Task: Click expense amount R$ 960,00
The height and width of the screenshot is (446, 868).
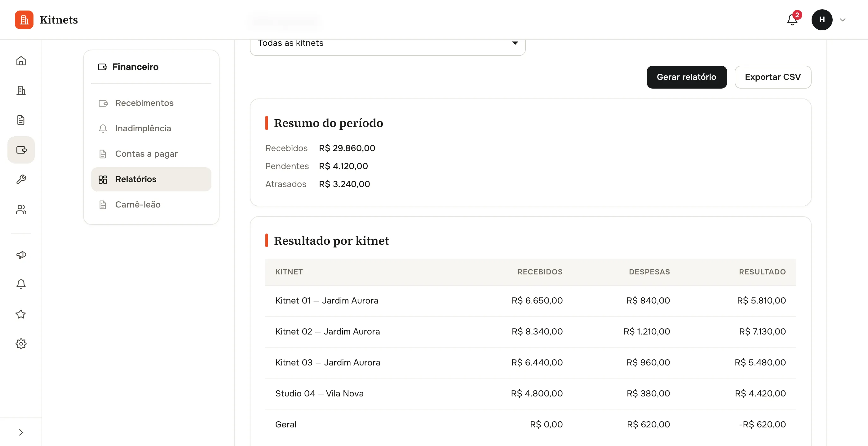Action: pos(648,362)
